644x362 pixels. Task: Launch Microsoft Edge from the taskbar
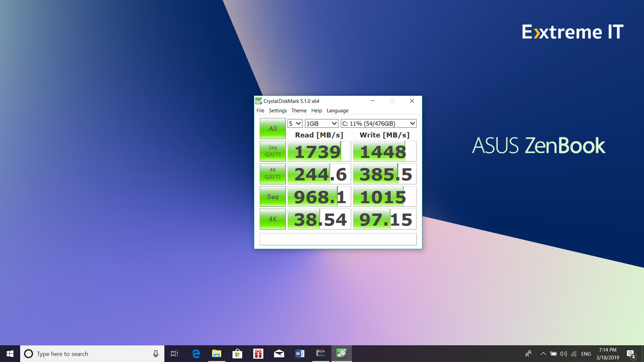(x=196, y=354)
